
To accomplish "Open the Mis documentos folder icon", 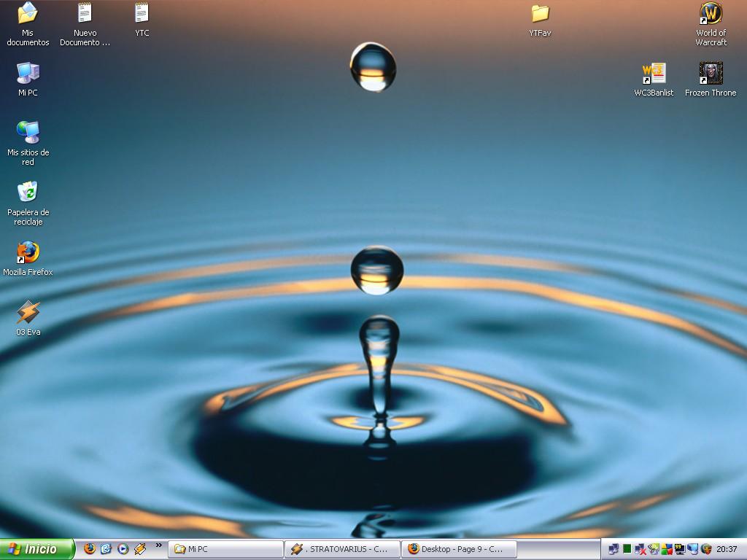I will 28,13.
